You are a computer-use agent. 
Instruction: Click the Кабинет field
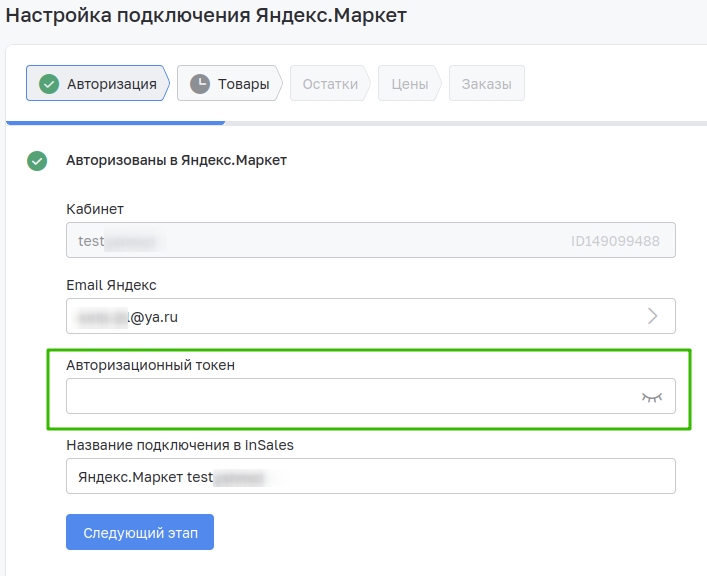coord(371,240)
